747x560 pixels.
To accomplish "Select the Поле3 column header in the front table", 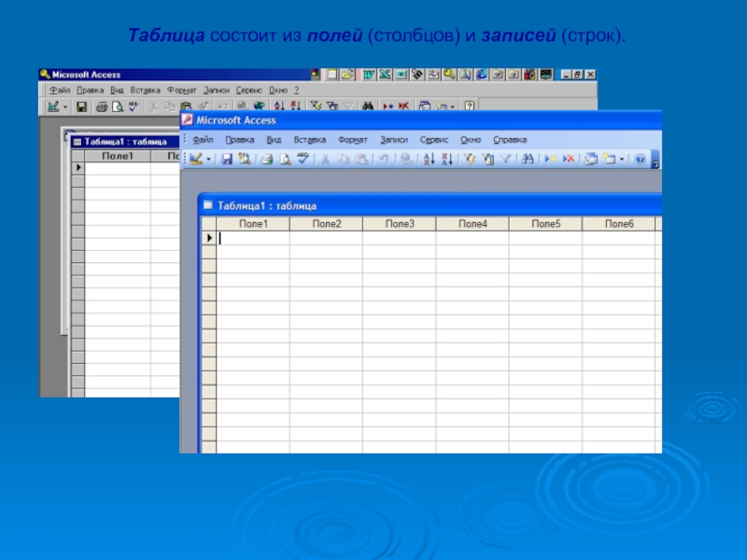I will click(400, 224).
